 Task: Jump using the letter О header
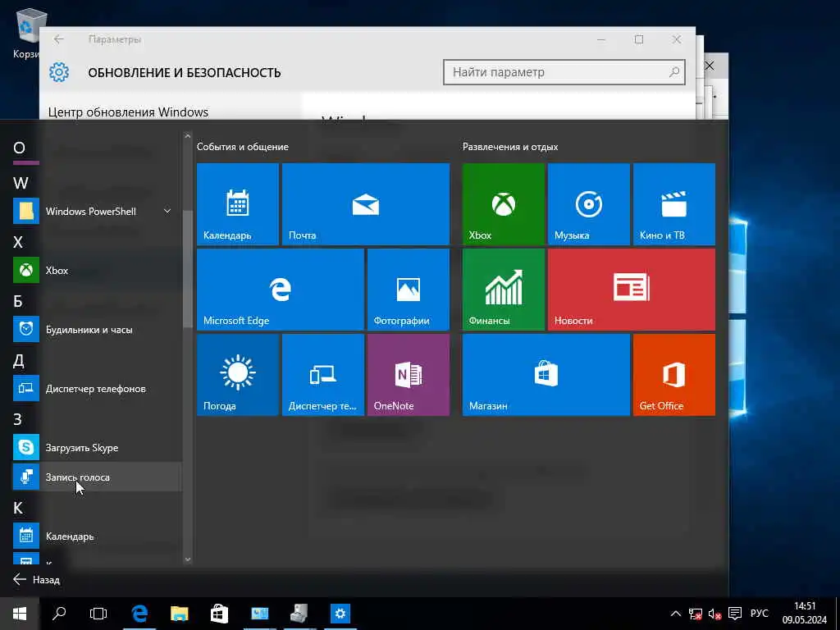pyautogui.click(x=20, y=148)
